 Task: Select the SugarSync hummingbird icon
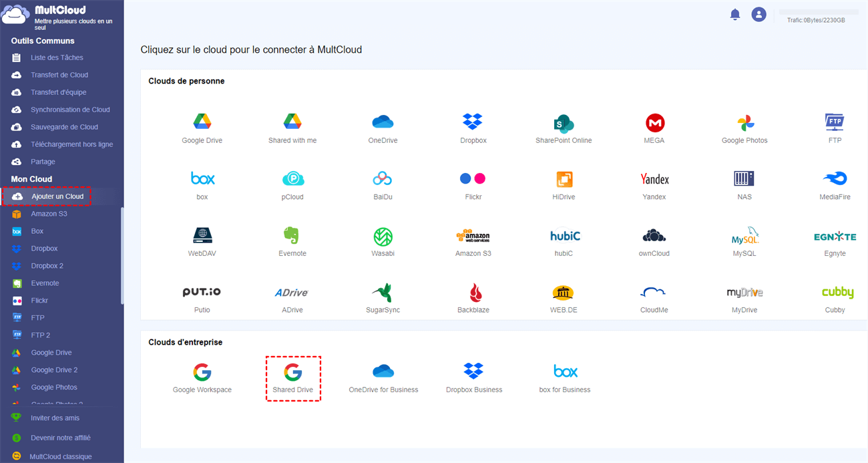(x=383, y=293)
